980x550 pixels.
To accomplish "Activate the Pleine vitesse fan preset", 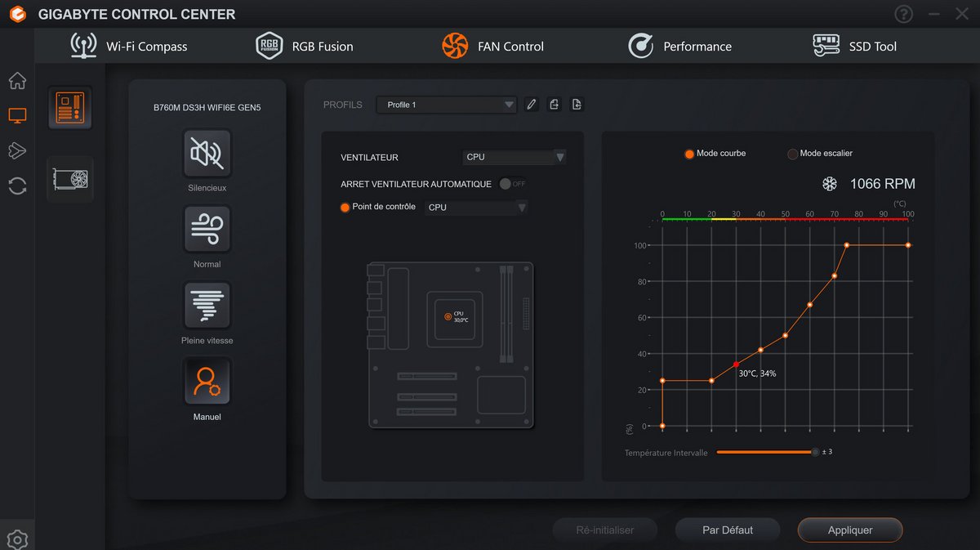I will pyautogui.click(x=207, y=306).
